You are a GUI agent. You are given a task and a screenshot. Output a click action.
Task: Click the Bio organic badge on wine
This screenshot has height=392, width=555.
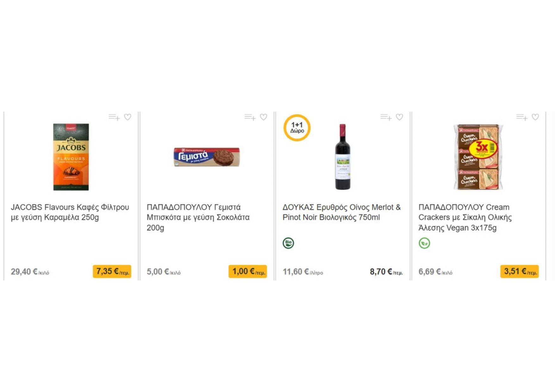pos(288,243)
